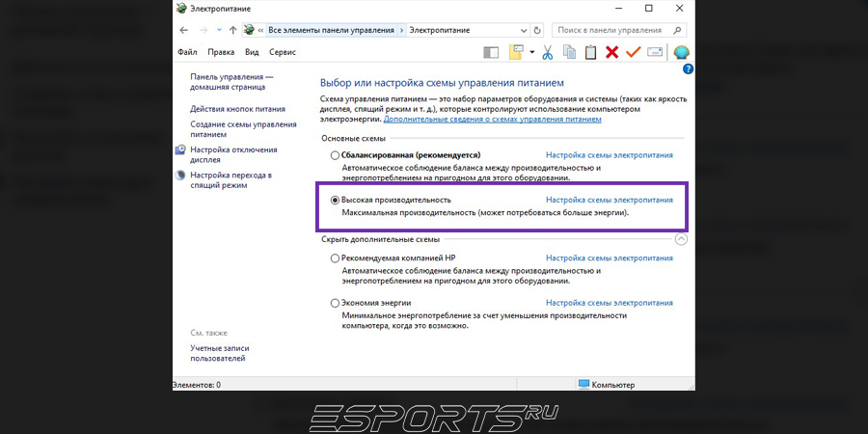868x434 pixels.
Task: Open 'Настройка отключения дисплея' link
Action: [x=233, y=154]
